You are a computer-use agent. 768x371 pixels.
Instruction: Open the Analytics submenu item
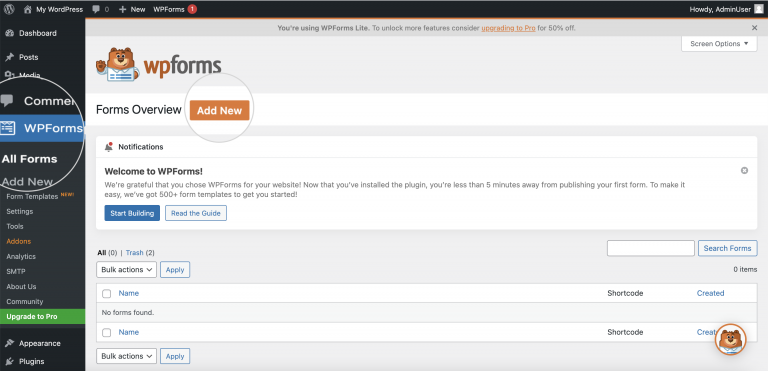coord(21,256)
